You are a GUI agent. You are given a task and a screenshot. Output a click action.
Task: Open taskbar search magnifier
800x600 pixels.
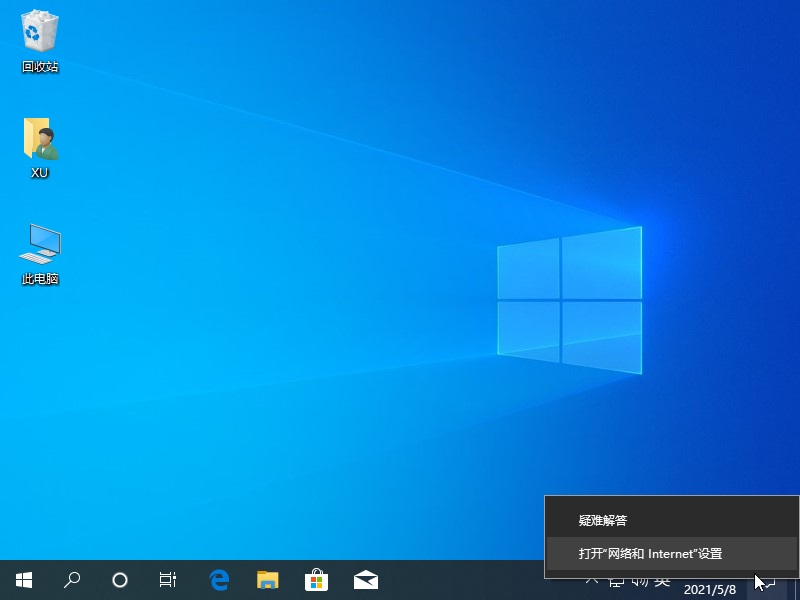72,579
